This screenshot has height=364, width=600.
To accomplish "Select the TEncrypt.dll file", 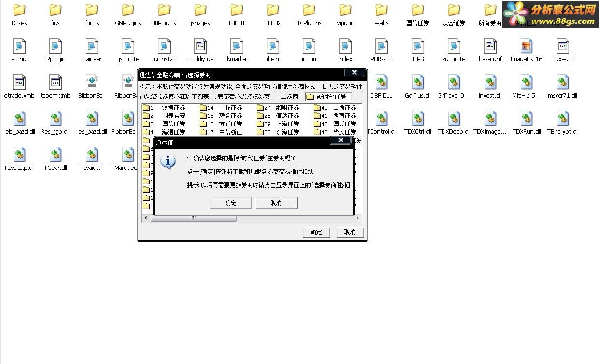I will click(563, 122).
